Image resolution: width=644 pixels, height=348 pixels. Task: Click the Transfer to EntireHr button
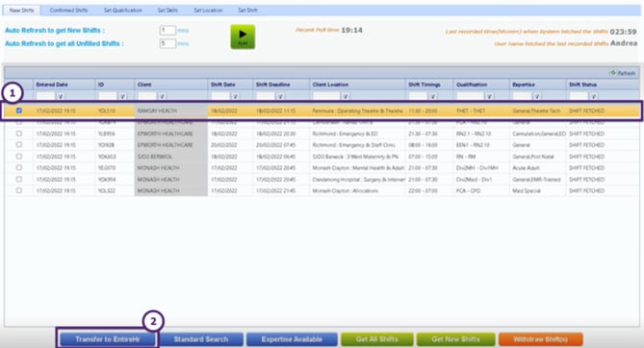click(x=108, y=339)
